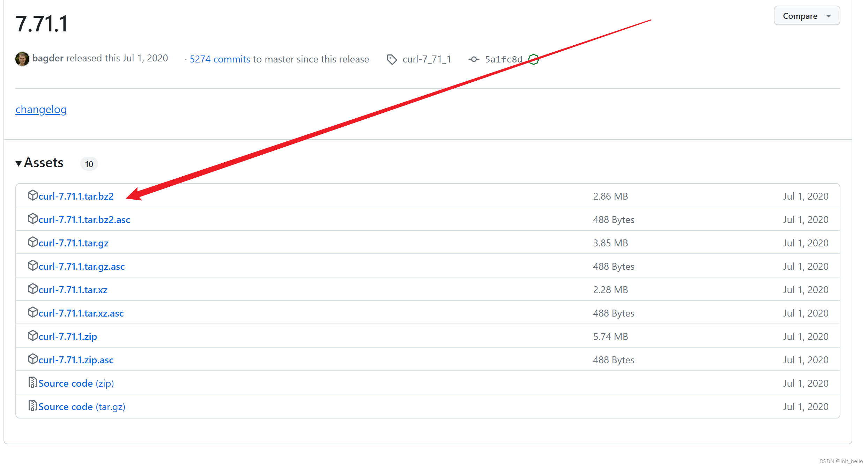This screenshot has width=868, height=467.
Task: Download curl-7.71.1.zip
Action: 68,336
